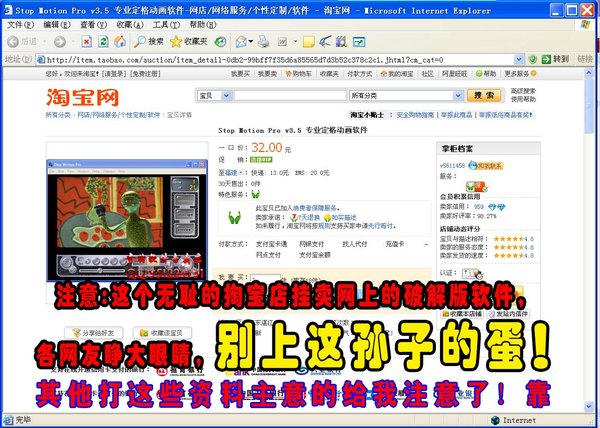The height and width of the screenshot is (428, 600).
Task: Open 购物车 shopping cart link
Action: pyautogui.click(x=298, y=73)
